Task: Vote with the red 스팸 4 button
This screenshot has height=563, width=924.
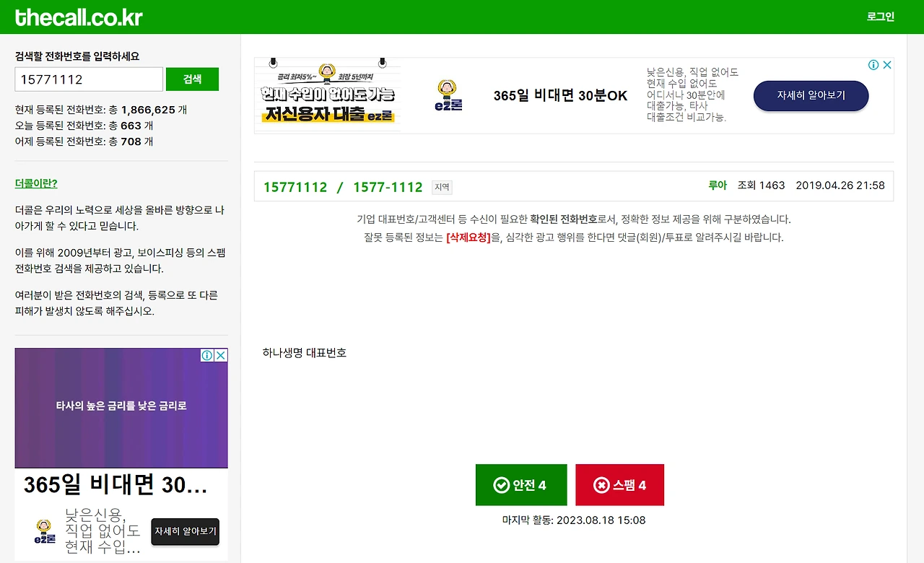Action: 619,485
